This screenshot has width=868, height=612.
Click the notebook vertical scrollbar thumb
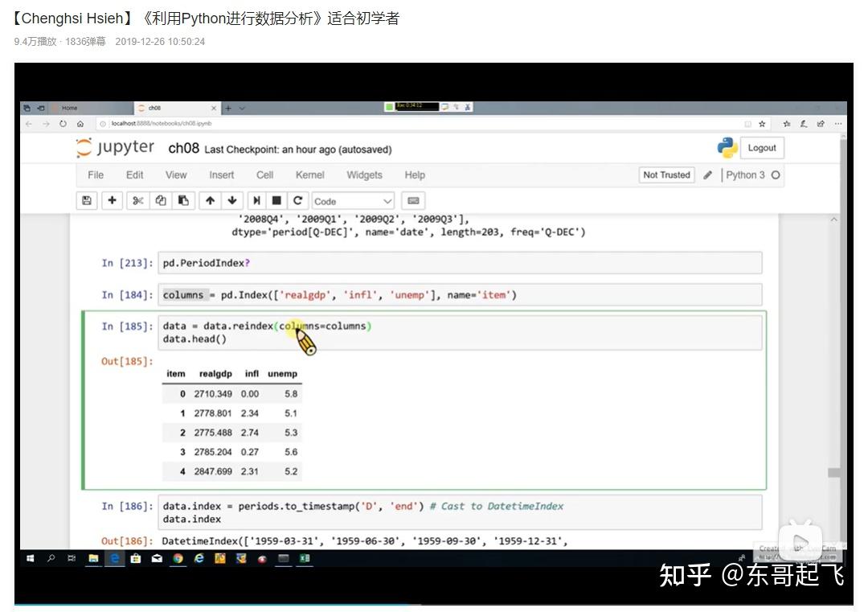pyautogui.click(x=833, y=472)
